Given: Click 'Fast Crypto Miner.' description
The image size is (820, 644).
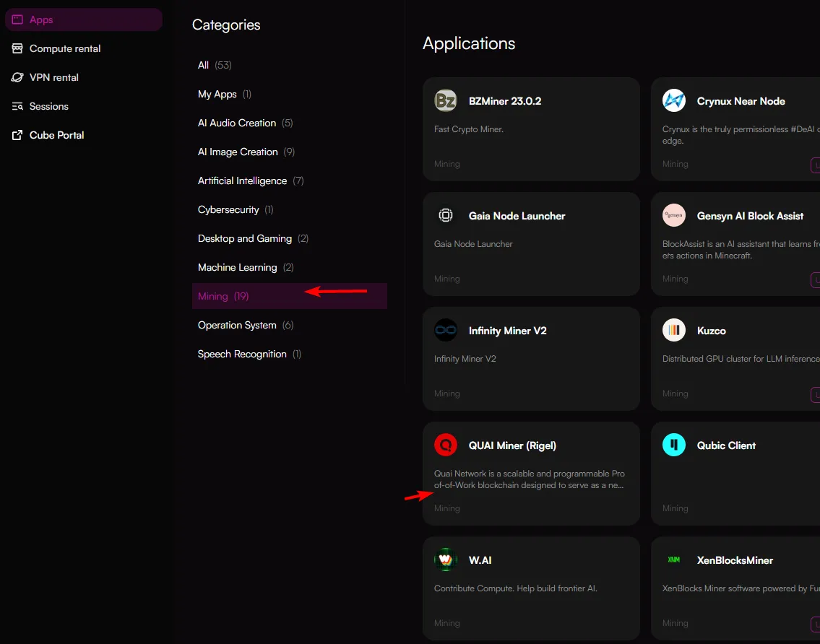Looking at the screenshot, I should click(469, 129).
